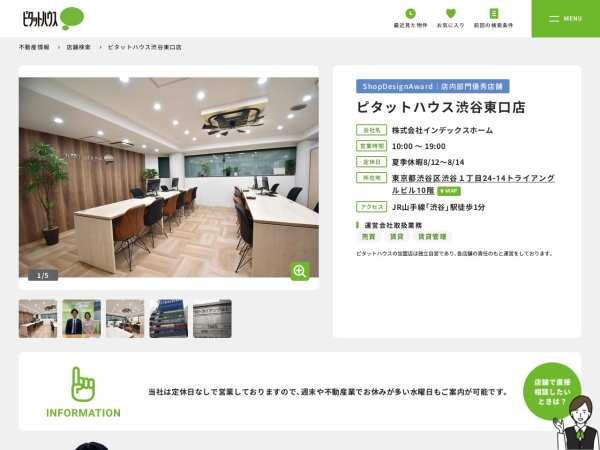Click the 営業時間 label tag
Image resolution: width=600 pixels, height=450 pixels.
click(x=372, y=146)
